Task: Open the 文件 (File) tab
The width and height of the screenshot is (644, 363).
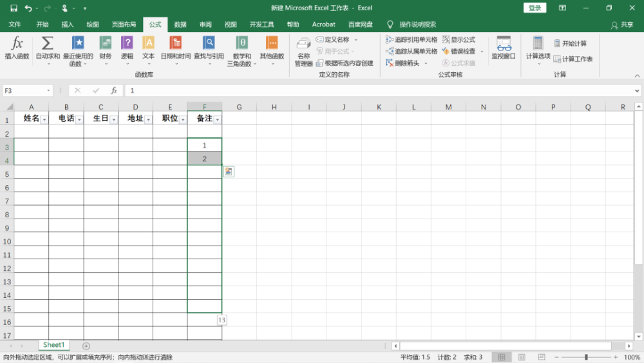Action: click(x=15, y=25)
